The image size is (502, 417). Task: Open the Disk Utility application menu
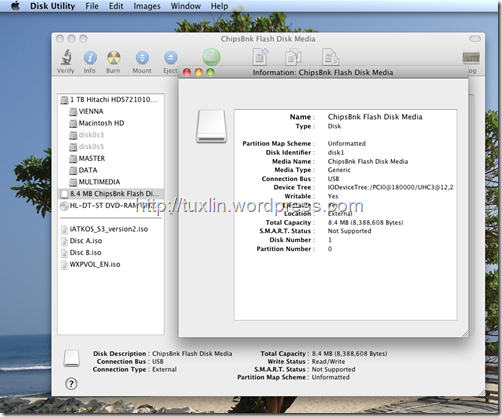click(x=52, y=6)
